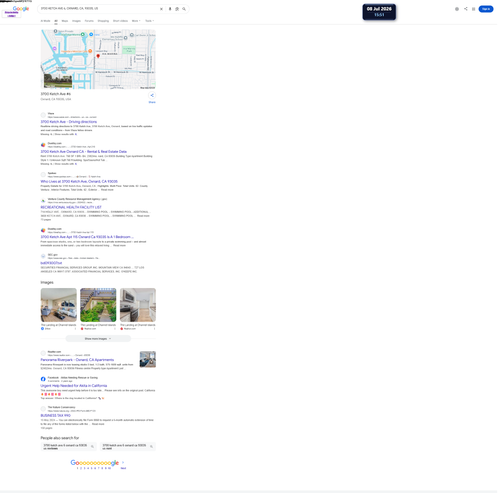The width and height of the screenshot is (500, 493).
Task: Click Share icon below the map
Action: coord(152,95)
